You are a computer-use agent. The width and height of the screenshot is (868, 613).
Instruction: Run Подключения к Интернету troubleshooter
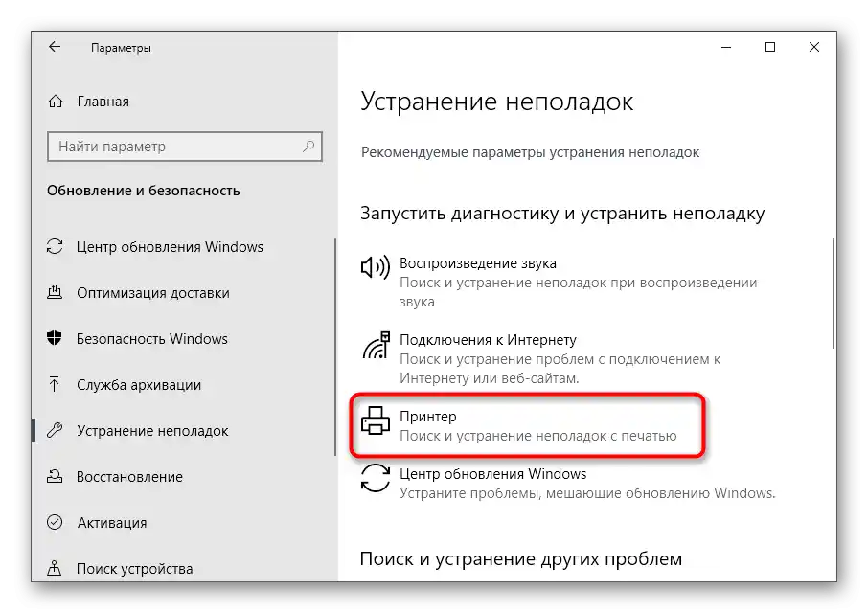tap(542, 358)
